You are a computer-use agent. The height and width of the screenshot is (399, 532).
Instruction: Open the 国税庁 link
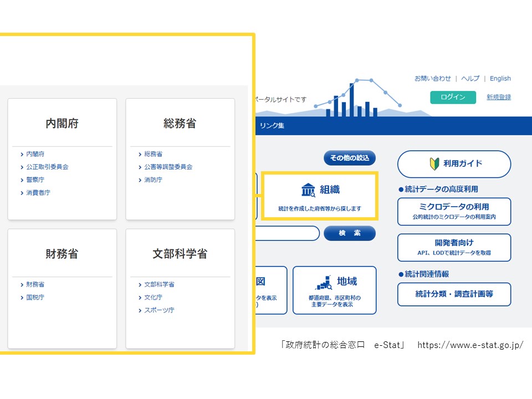pyautogui.click(x=35, y=297)
